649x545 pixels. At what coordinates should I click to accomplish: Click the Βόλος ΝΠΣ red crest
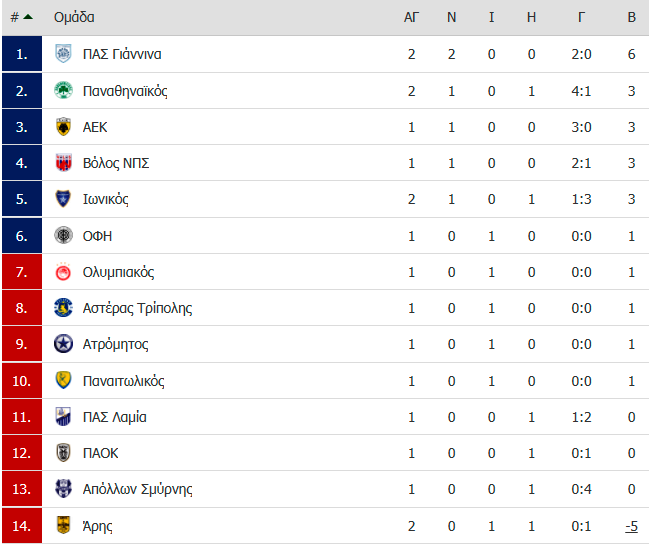click(63, 163)
